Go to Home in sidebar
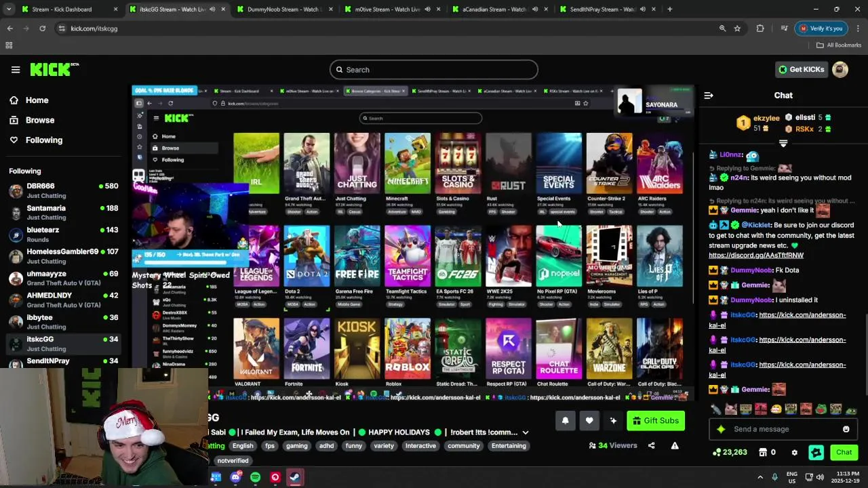The image size is (868, 488). [x=37, y=100]
